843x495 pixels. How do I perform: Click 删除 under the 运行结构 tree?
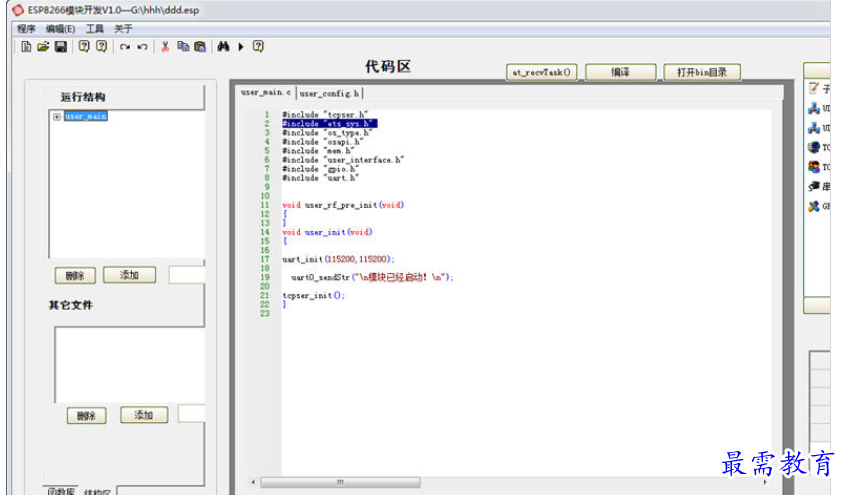pyautogui.click(x=75, y=276)
